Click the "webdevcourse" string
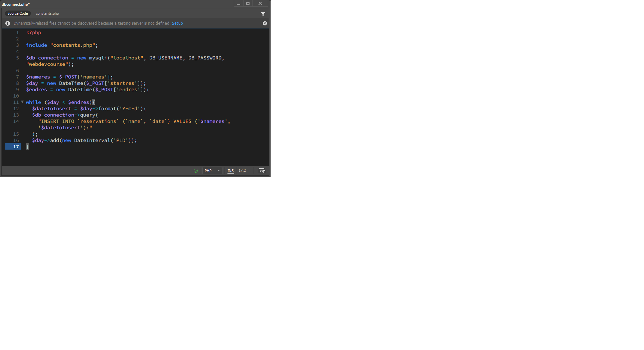Image resolution: width=644 pixels, height=350 pixels. coord(47,64)
